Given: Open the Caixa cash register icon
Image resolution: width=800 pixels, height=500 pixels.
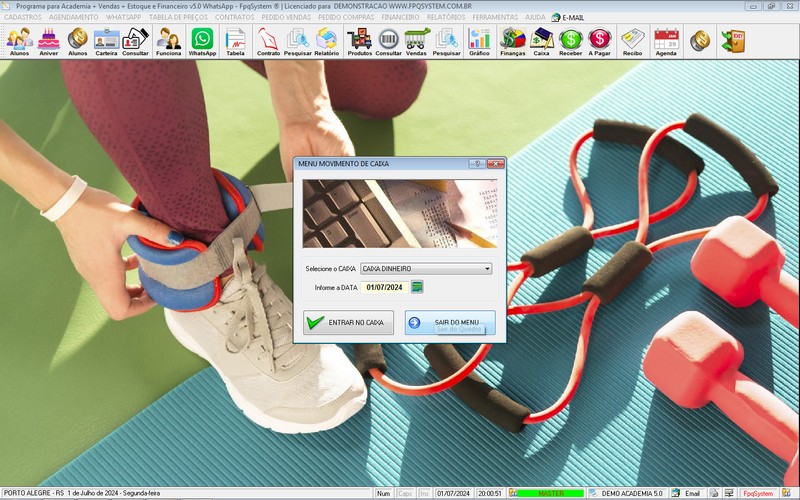Looking at the screenshot, I should coord(541,42).
